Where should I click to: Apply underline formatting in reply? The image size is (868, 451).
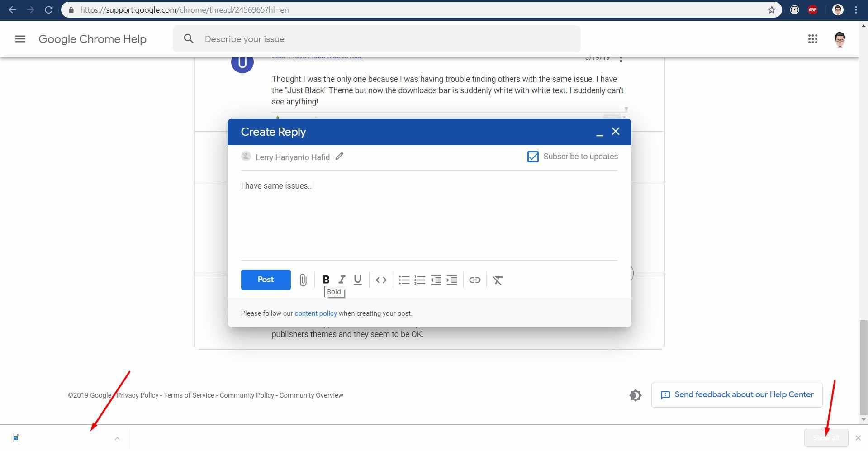(357, 280)
